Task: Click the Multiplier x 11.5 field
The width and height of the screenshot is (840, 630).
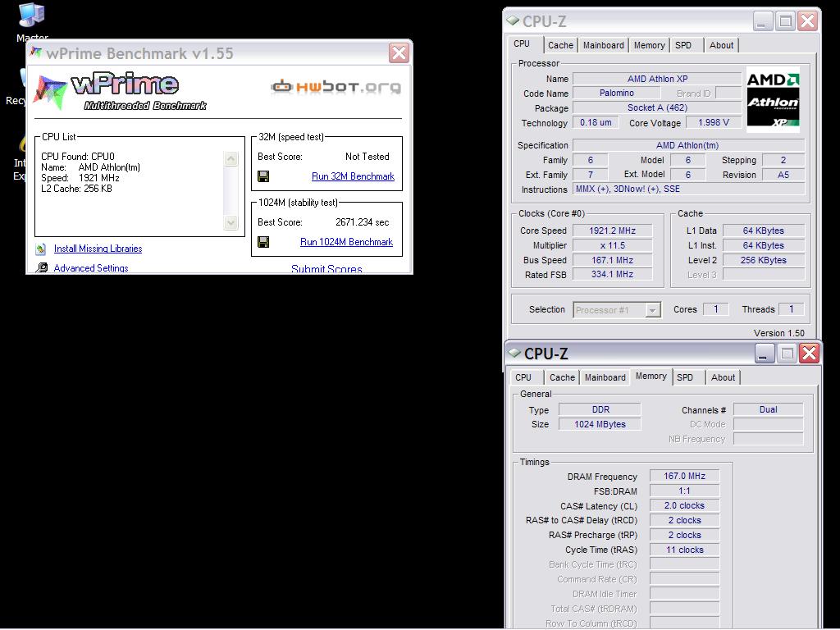Action: tap(612, 245)
